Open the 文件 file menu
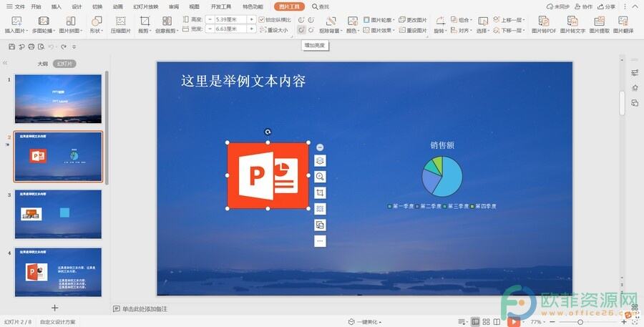 (16, 6)
